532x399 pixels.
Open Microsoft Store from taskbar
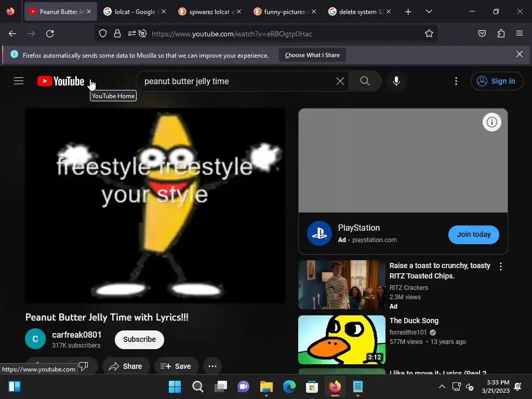[312, 387]
